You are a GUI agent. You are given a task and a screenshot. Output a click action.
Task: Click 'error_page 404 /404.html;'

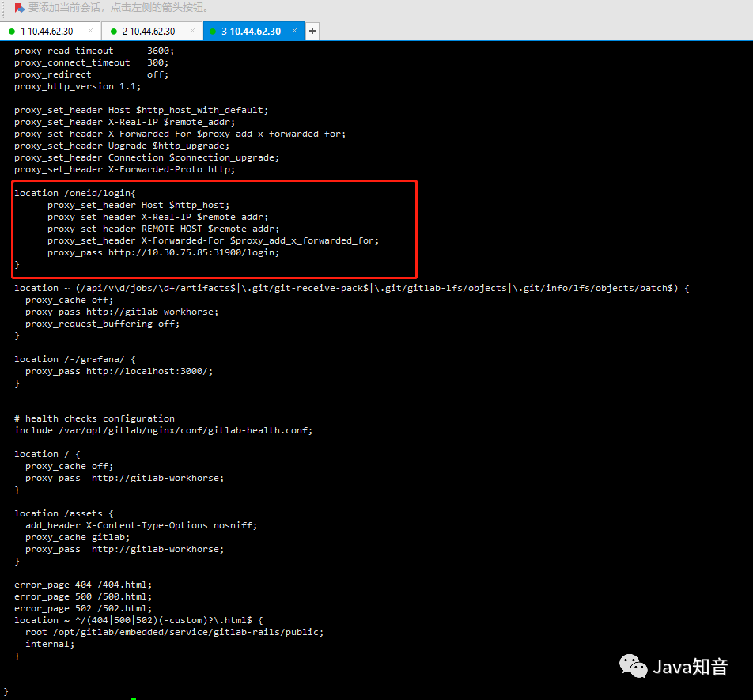click(83, 585)
